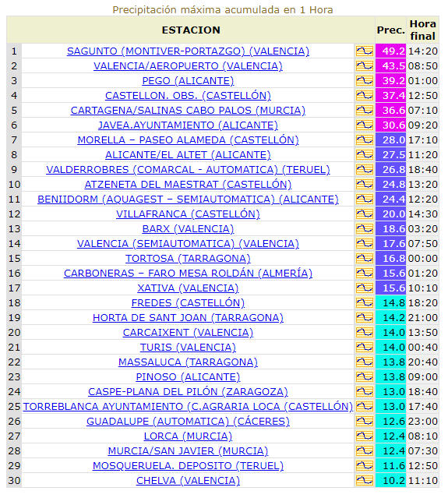This screenshot has width=448, height=498.
Task: Click chart icon beside Caspe-Plana del Pilón
Action: (364, 391)
